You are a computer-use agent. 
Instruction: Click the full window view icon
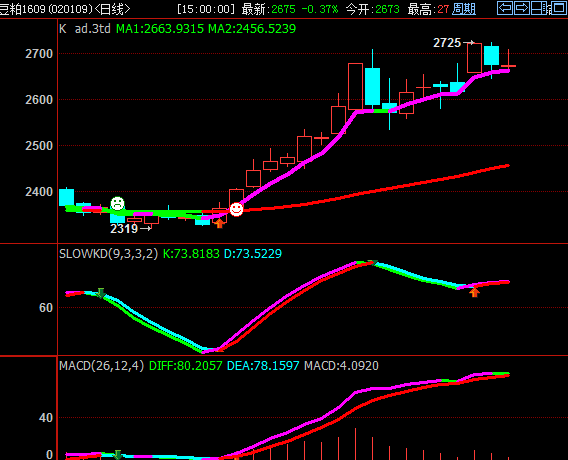(560, 8)
